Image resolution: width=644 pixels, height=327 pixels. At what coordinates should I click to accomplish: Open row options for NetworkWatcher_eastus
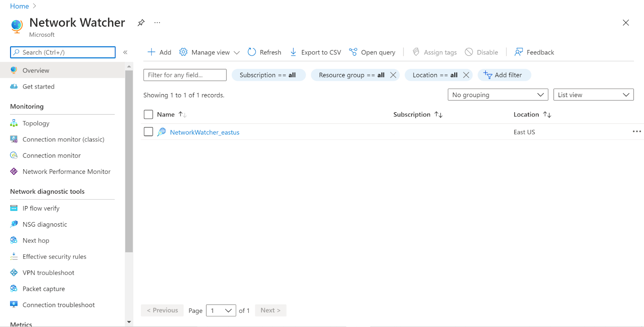pyautogui.click(x=636, y=132)
